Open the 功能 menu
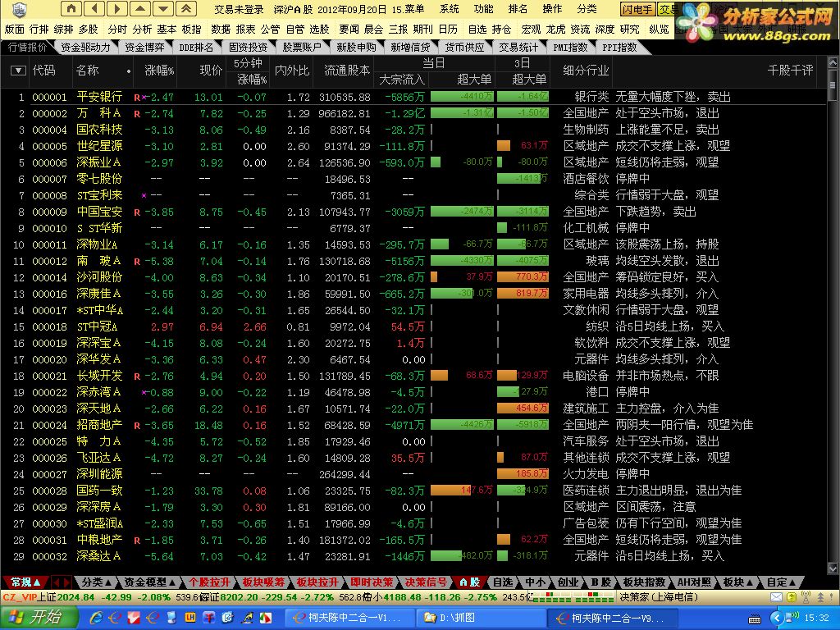The image size is (840, 630). tap(483, 9)
